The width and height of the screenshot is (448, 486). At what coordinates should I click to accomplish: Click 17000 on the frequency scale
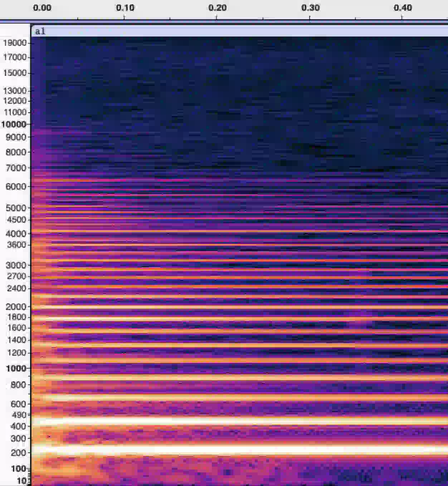click(x=15, y=57)
